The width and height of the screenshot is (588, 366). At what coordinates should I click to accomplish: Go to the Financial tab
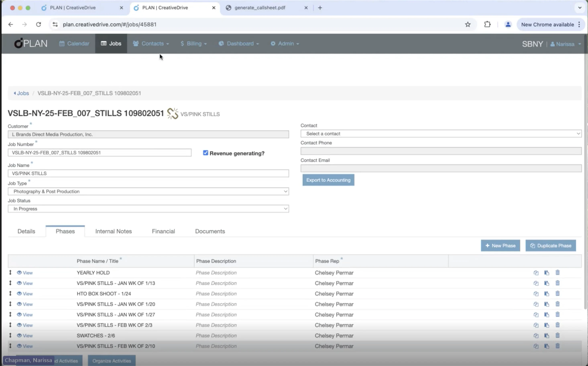pyautogui.click(x=163, y=231)
